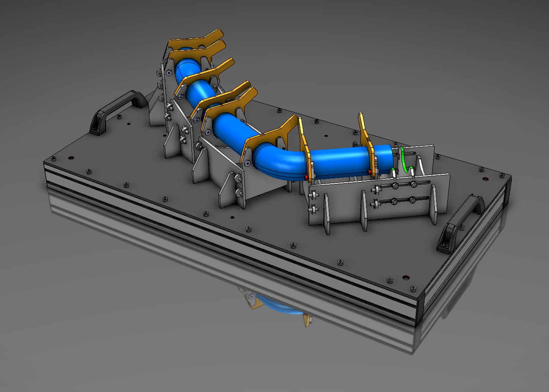Select the hex nut on the topmost support
The height and width of the screenshot is (392, 549).
click(168, 72)
